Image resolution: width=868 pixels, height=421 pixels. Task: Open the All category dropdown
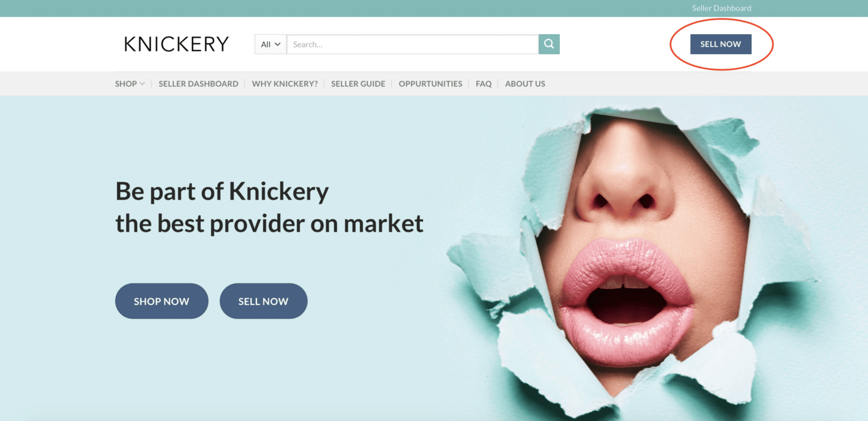click(x=271, y=44)
